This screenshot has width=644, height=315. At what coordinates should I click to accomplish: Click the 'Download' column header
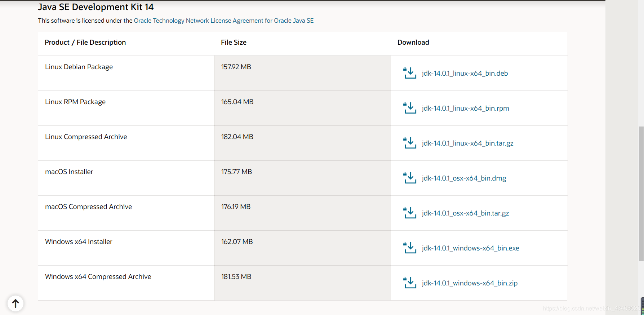click(413, 42)
